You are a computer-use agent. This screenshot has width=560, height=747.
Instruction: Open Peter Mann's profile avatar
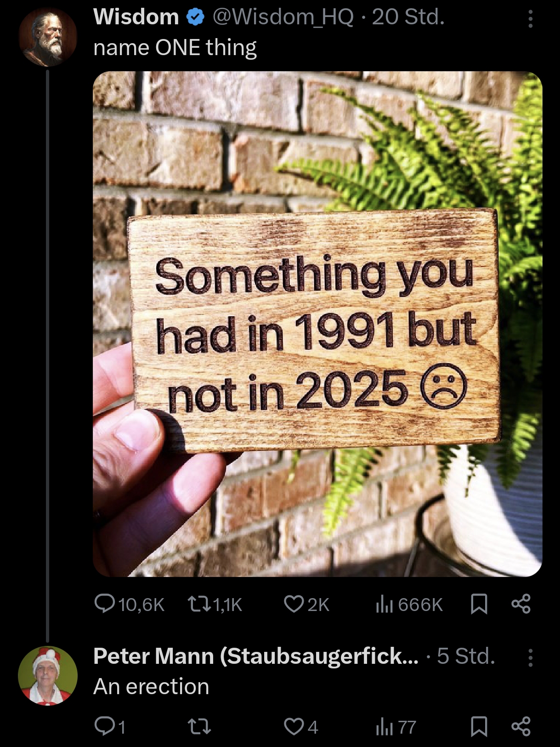[48, 675]
